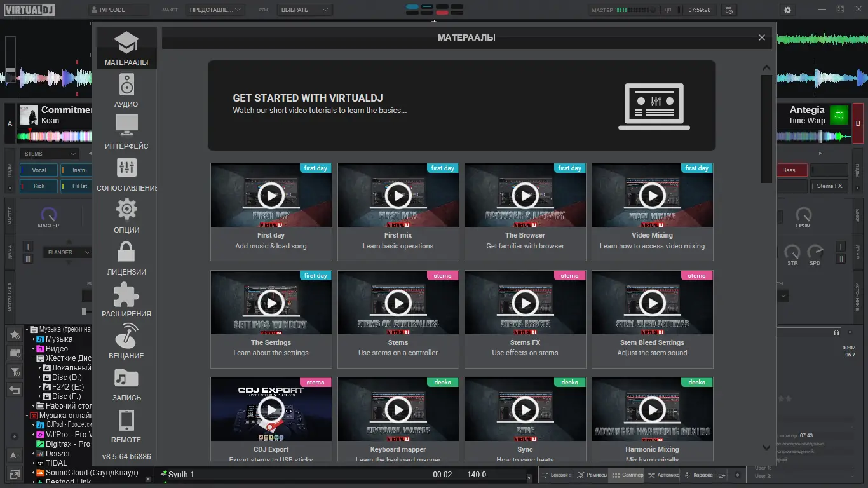Screen dimensions: 868x488
Task: Select TIDAL in the folder tree
Action: 57,463
